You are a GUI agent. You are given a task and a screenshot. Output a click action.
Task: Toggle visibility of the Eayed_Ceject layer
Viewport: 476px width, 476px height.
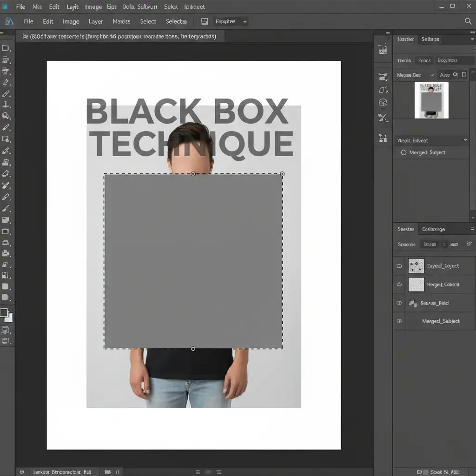point(399,265)
